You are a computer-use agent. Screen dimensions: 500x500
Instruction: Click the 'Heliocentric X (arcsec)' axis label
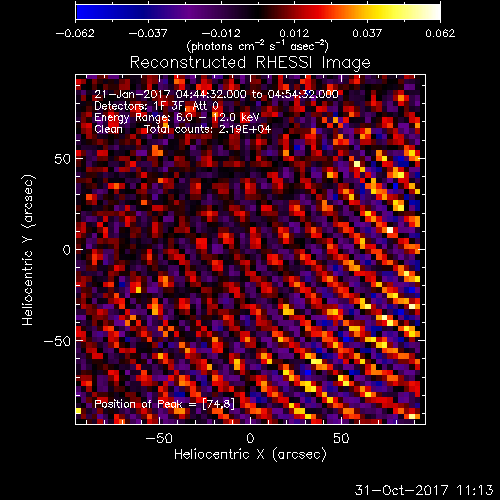point(250,455)
